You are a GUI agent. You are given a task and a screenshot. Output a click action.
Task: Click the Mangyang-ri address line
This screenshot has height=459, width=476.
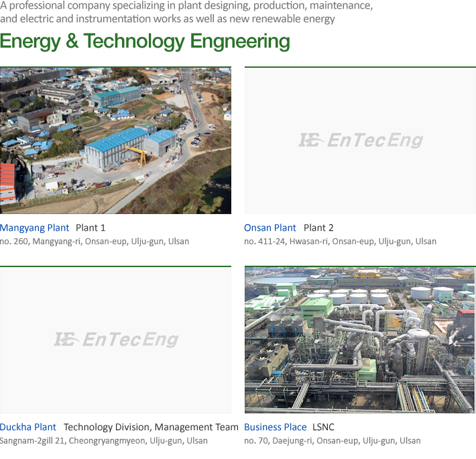point(95,242)
